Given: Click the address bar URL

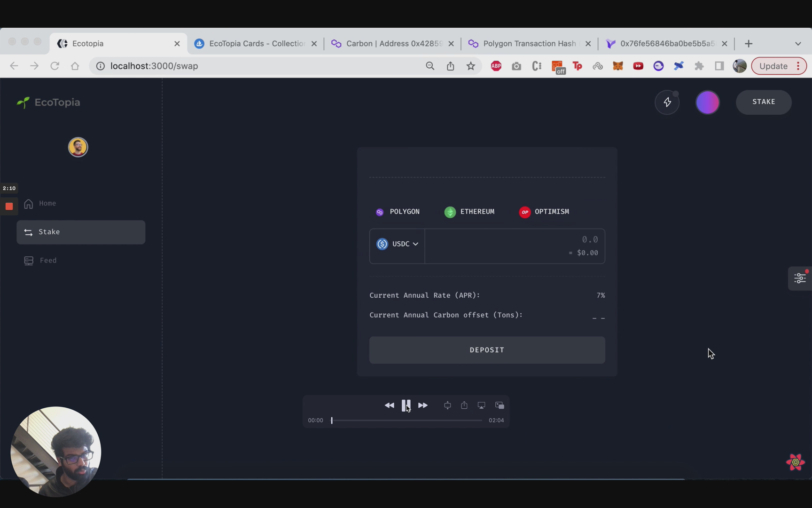Looking at the screenshot, I should (154, 66).
